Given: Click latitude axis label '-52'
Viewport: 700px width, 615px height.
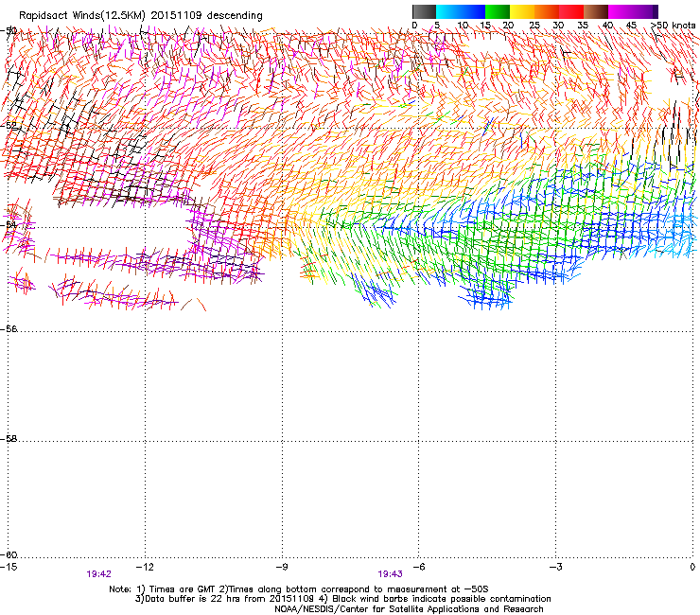Looking at the screenshot, I should click(9, 126).
